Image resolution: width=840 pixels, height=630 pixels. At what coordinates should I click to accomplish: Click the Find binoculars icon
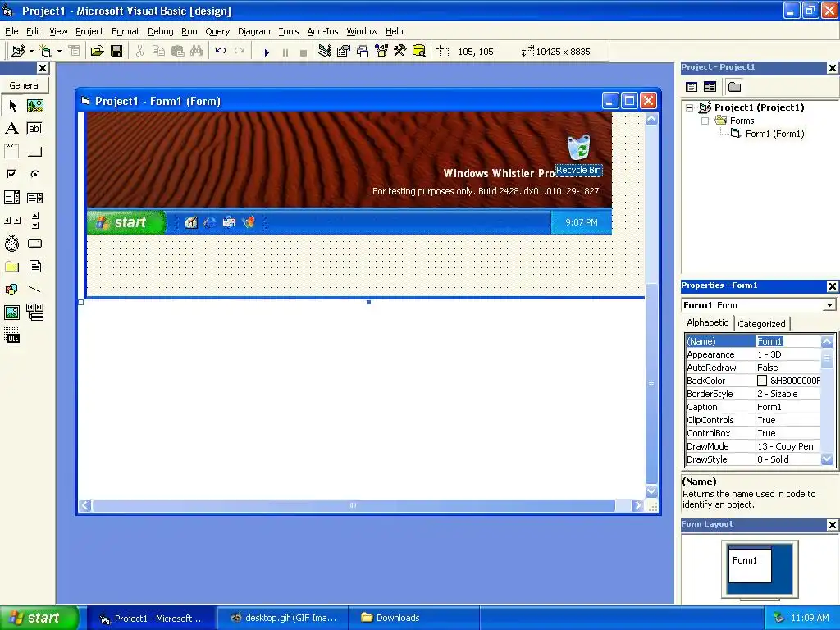(x=197, y=52)
